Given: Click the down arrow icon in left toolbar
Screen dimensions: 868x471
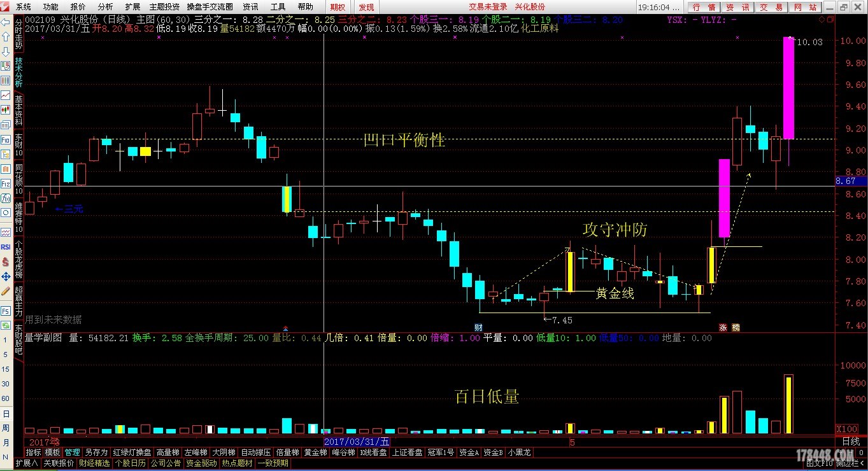Looking at the screenshot, I should tap(5, 52).
